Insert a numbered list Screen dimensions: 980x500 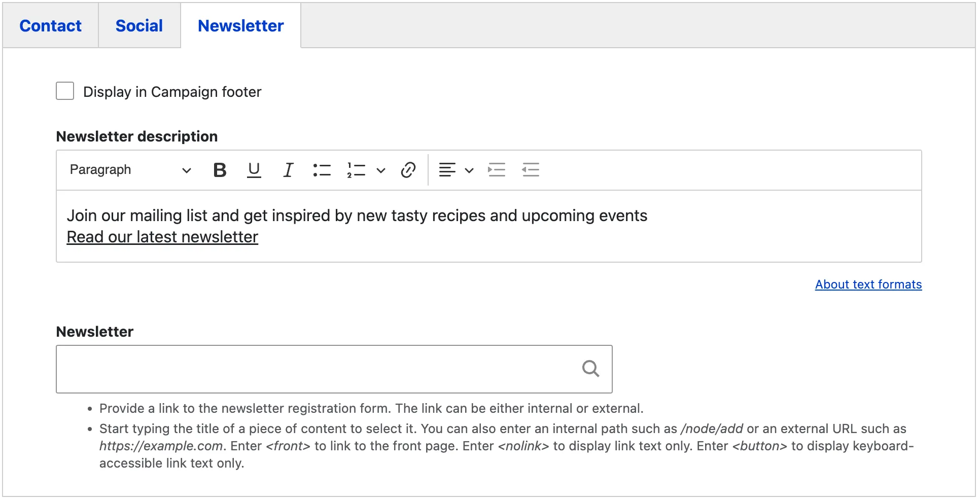[x=356, y=170]
